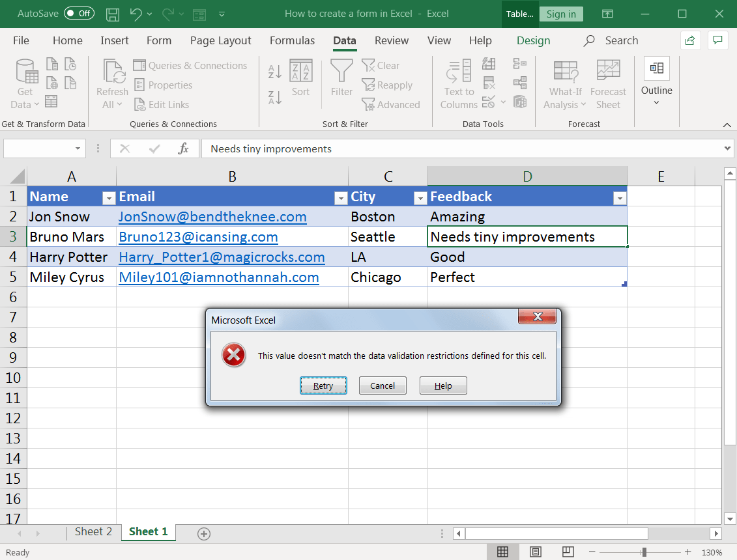This screenshot has height=560, width=737.
Task: Open the City column filter dropdown
Action: pyautogui.click(x=420, y=199)
